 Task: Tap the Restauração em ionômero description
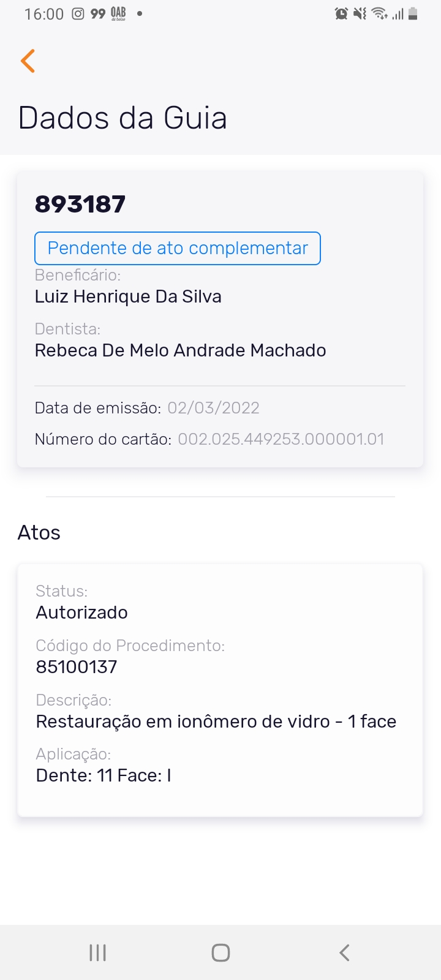click(216, 722)
